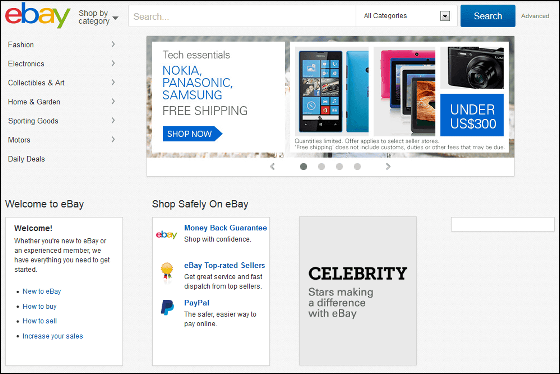
Task: Click the Money Back Guarantee link
Action: 226,228
